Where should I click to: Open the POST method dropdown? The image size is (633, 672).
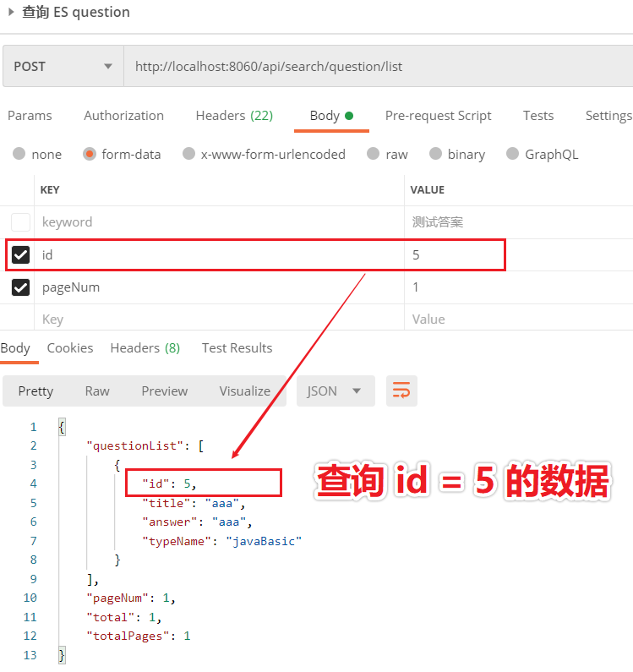pyautogui.click(x=63, y=67)
